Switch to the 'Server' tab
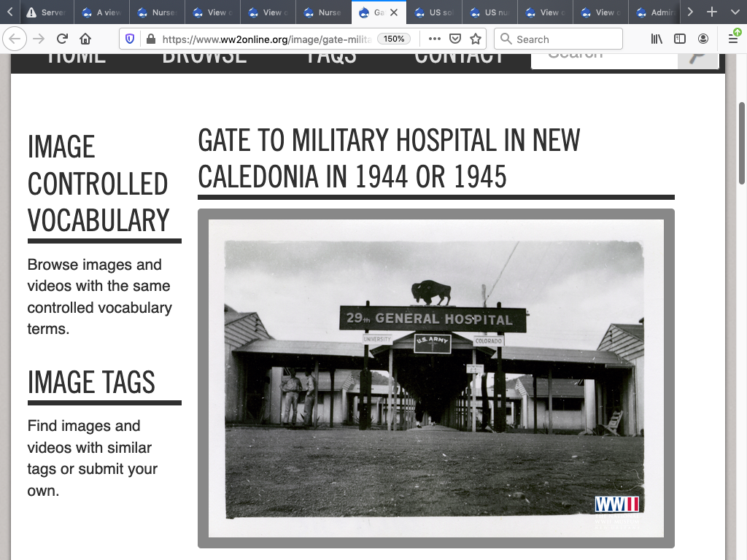The height and width of the screenshot is (560, 747). 46,12
